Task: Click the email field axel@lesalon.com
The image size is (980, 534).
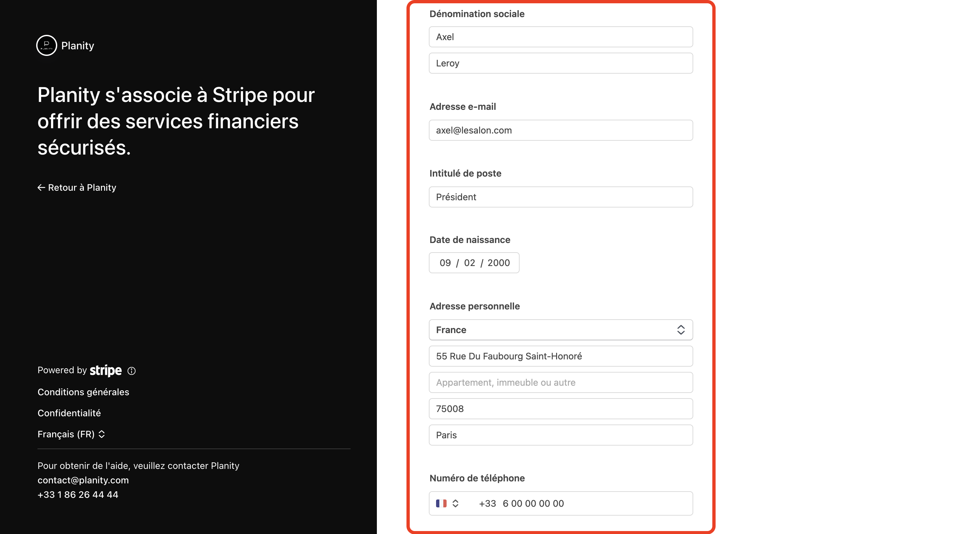Action: pyautogui.click(x=561, y=130)
